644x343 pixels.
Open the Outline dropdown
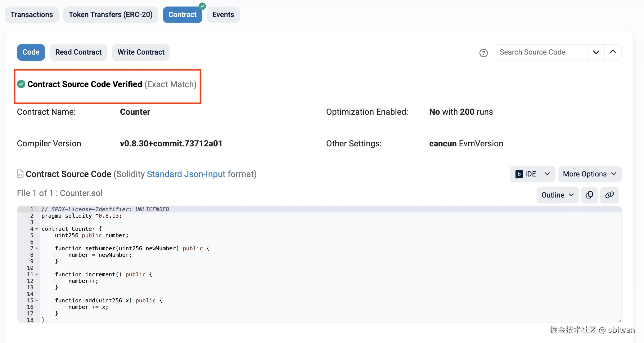click(x=557, y=195)
